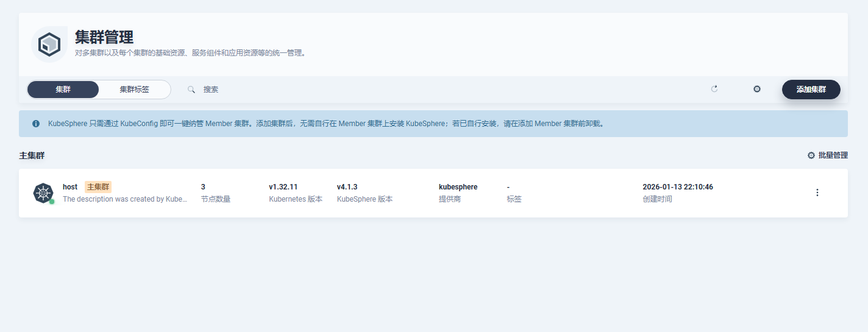Click the node count value 3
Image resolution: width=868 pixels, height=332 pixels.
pyautogui.click(x=203, y=187)
